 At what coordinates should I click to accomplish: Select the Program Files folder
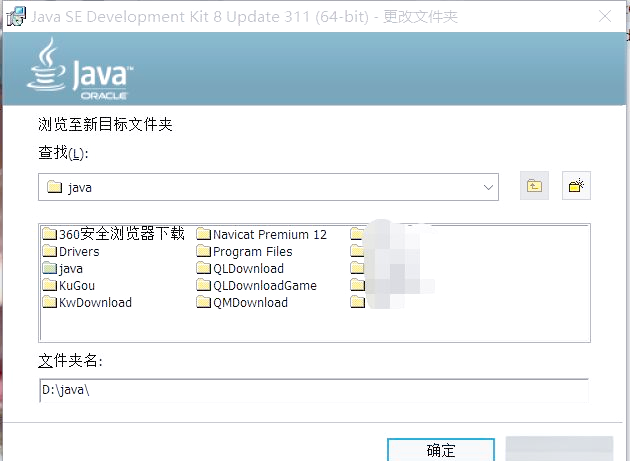[x=244, y=252]
